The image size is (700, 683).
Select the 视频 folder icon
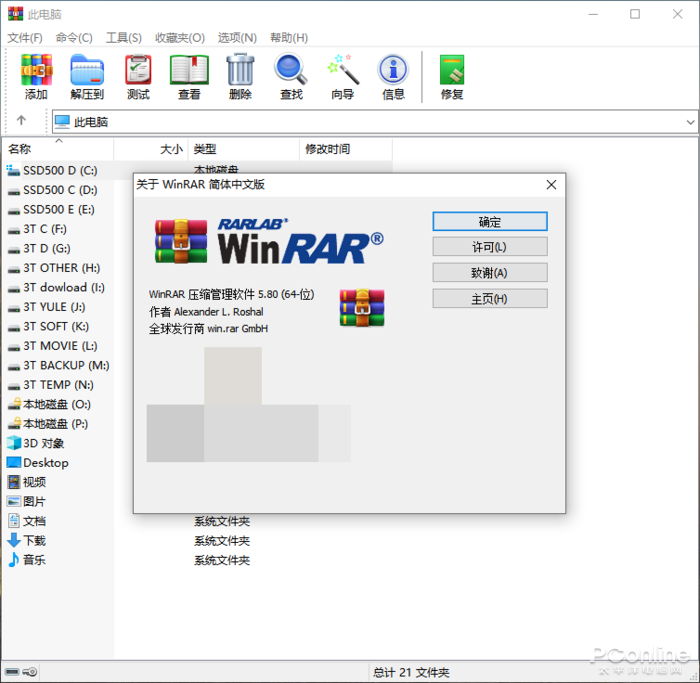(x=14, y=482)
